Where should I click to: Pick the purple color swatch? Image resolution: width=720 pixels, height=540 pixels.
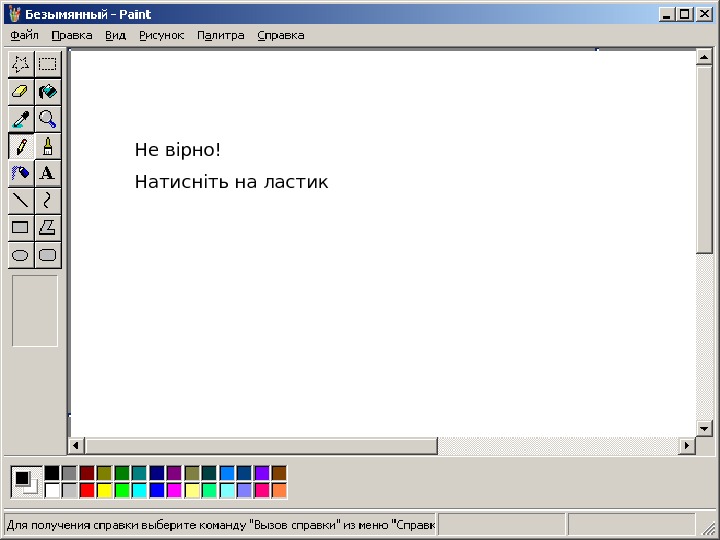174,473
